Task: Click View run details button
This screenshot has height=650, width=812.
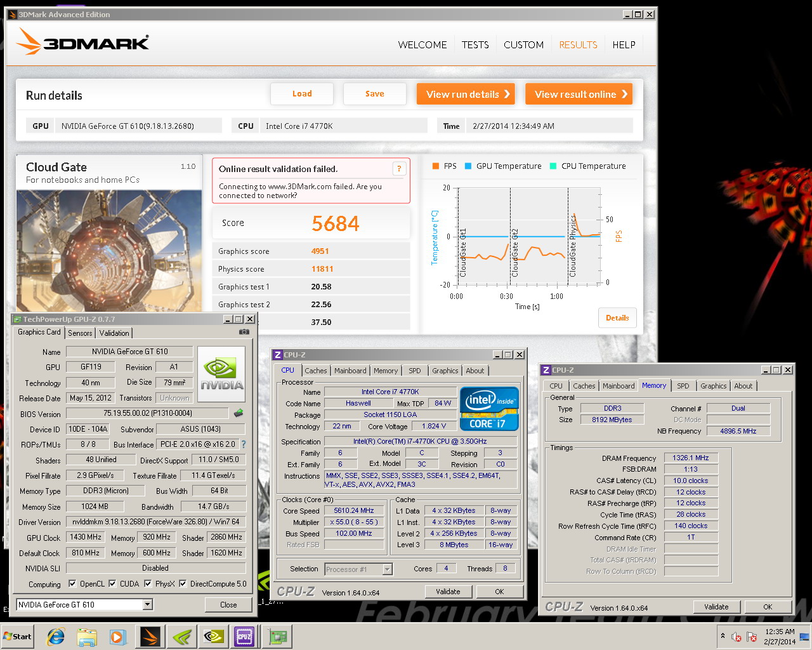Action: point(466,94)
